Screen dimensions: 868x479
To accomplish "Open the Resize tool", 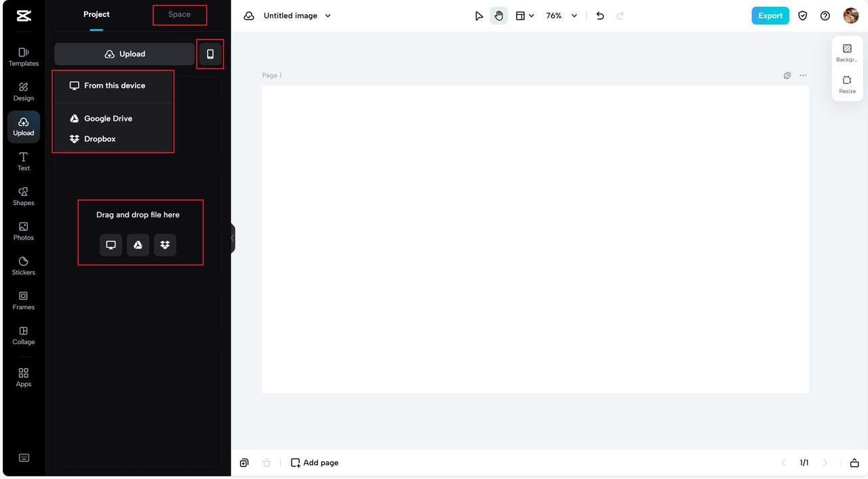I will coord(847,85).
